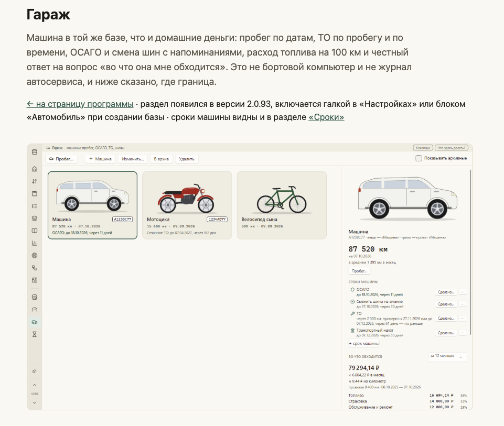The image size is (504, 426).
Task: Open the database icon in the sidebar
Action: point(35,152)
